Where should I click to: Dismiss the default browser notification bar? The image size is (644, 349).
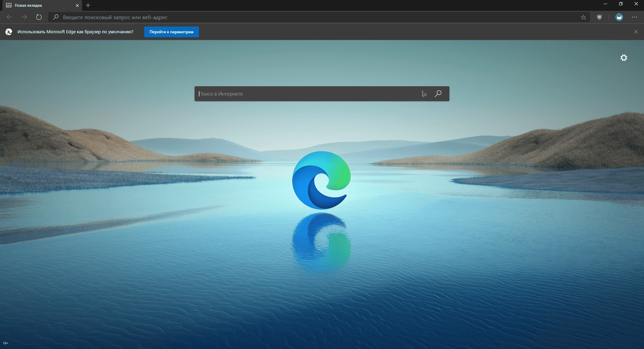[x=636, y=32]
